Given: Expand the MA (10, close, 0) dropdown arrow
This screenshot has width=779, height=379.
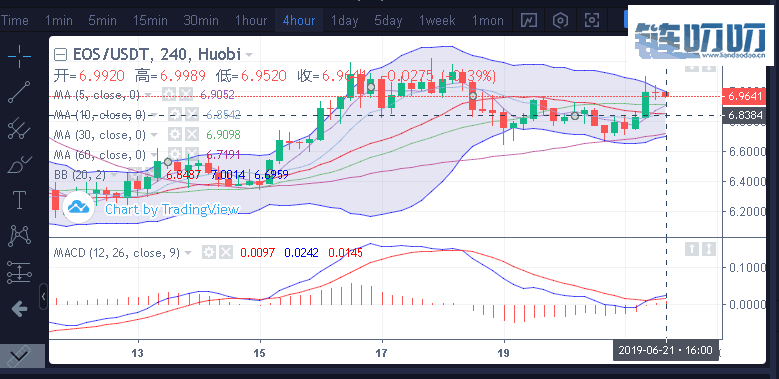Looking at the screenshot, I should click(x=154, y=115).
